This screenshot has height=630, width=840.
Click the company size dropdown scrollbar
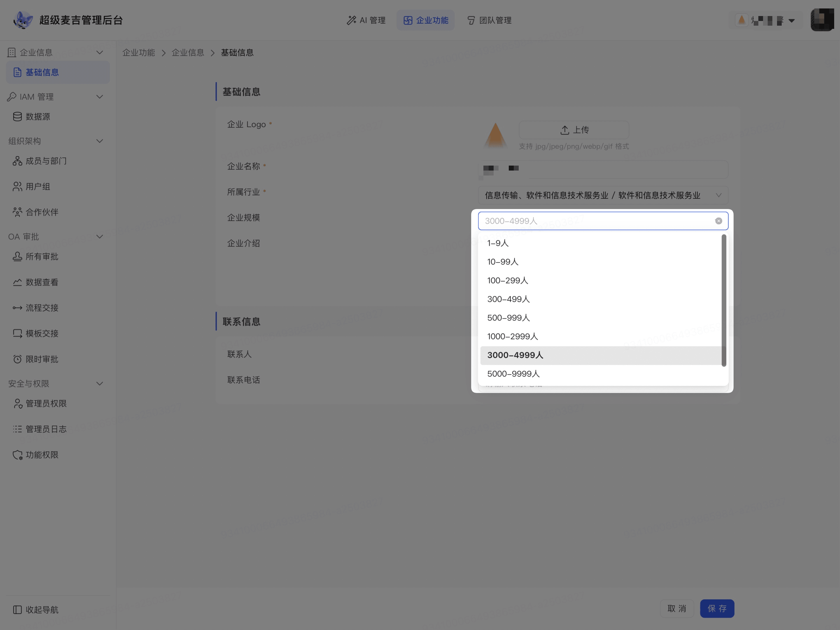click(x=724, y=300)
